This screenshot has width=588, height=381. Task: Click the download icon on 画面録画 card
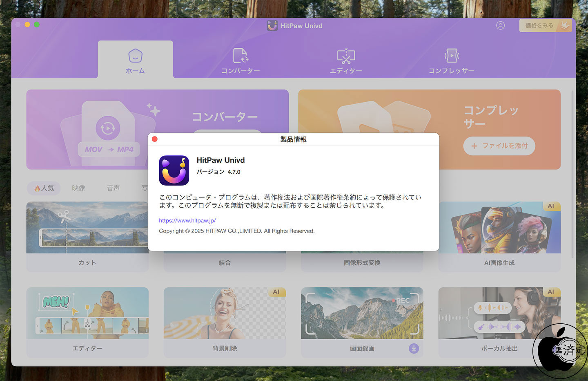414,348
